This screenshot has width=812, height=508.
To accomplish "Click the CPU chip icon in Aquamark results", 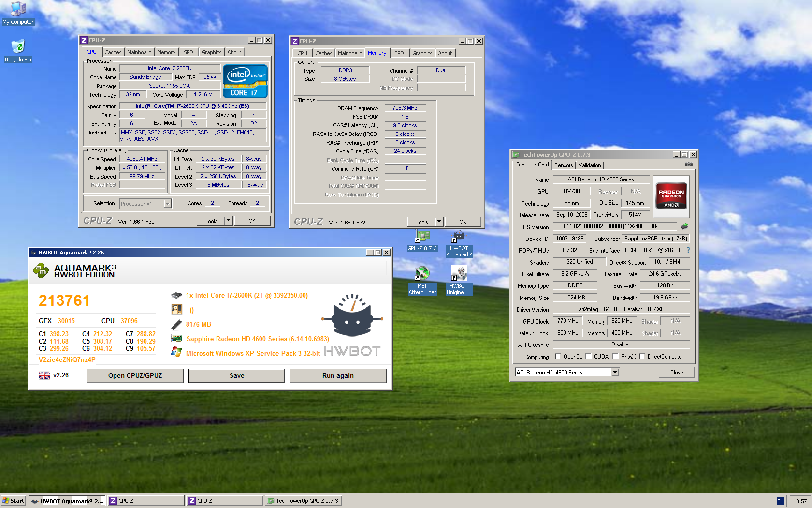I will click(176, 295).
